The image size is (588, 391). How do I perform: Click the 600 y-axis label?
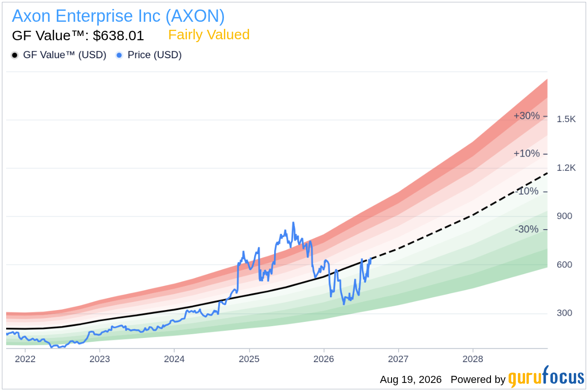565,265
